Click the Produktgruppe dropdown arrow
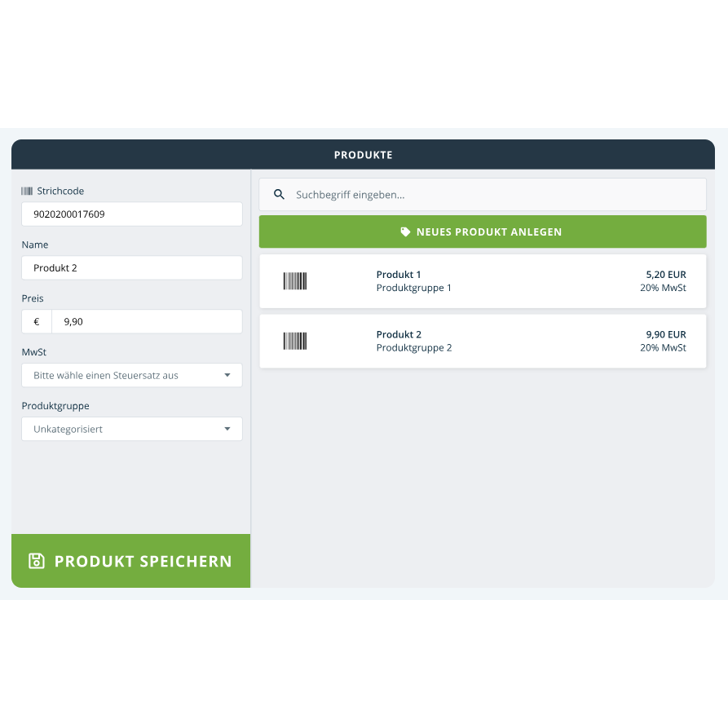Image resolution: width=728 pixels, height=728 pixels. [227, 430]
